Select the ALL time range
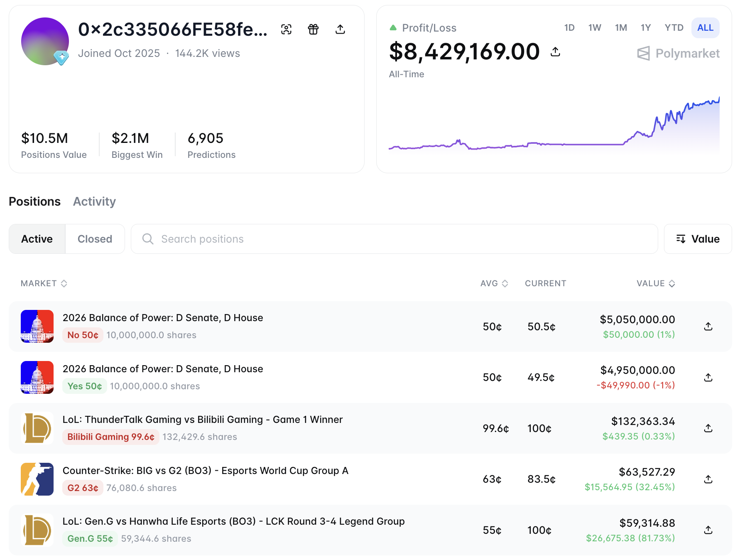This screenshot has width=735, height=560. pyautogui.click(x=705, y=28)
